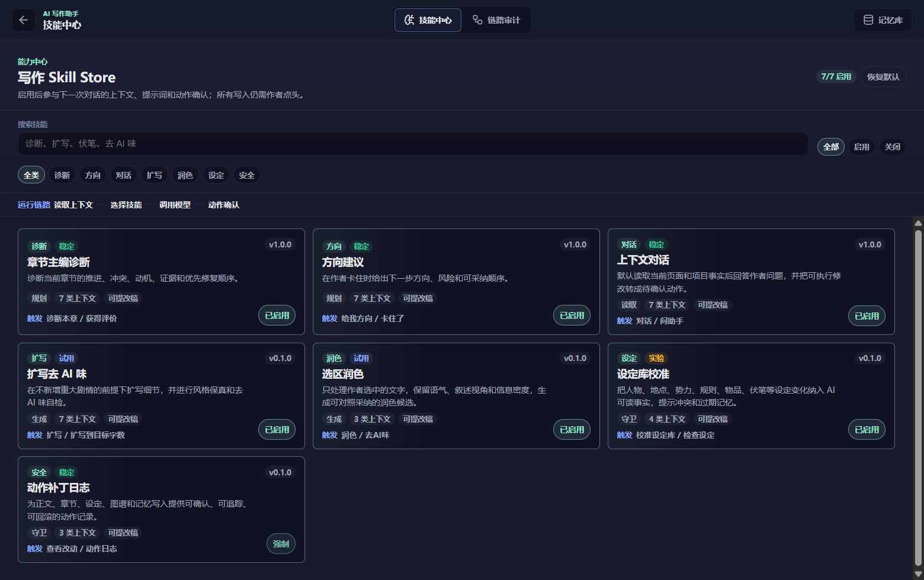Screen dimensions: 924x580
Task: Click the vertical scrollbar thumb
Action: click(918, 398)
